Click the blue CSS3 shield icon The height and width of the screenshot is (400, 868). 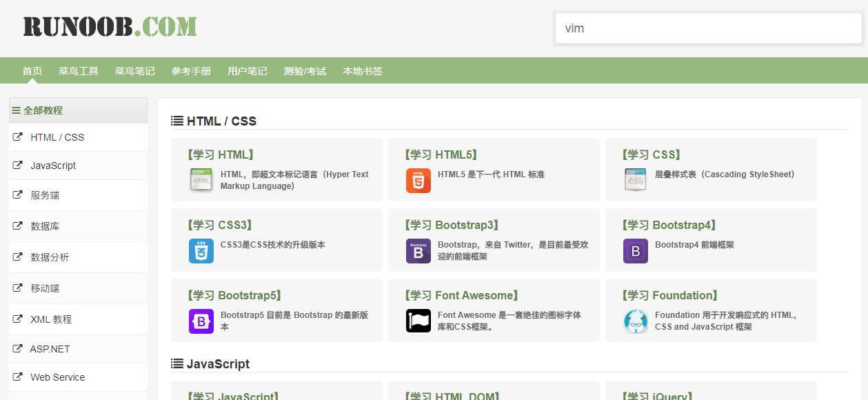click(201, 251)
